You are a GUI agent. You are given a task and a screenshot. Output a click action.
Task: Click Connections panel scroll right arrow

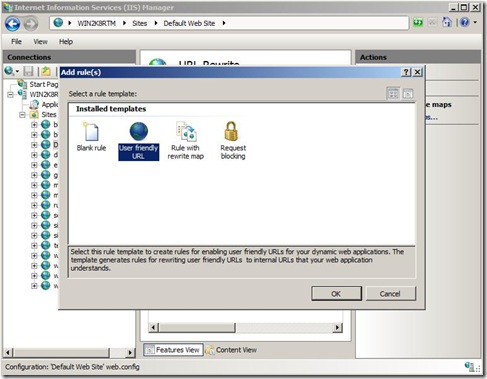point(130,352)
